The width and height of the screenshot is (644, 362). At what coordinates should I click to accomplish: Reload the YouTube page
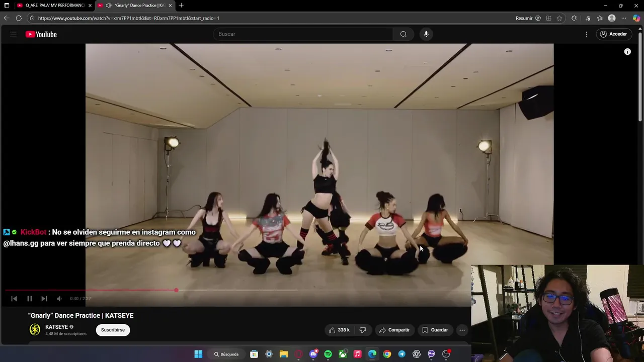pyautogui.click(x=19, y=18)
